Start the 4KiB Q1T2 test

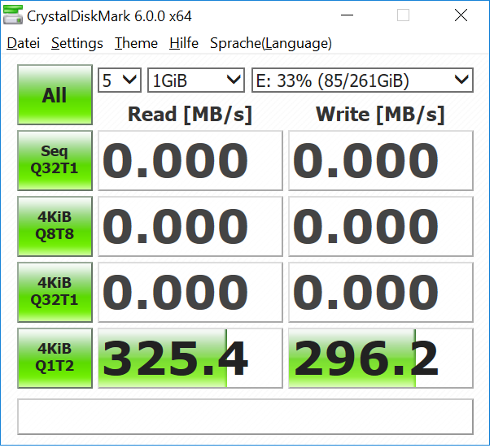coord(55,358)
